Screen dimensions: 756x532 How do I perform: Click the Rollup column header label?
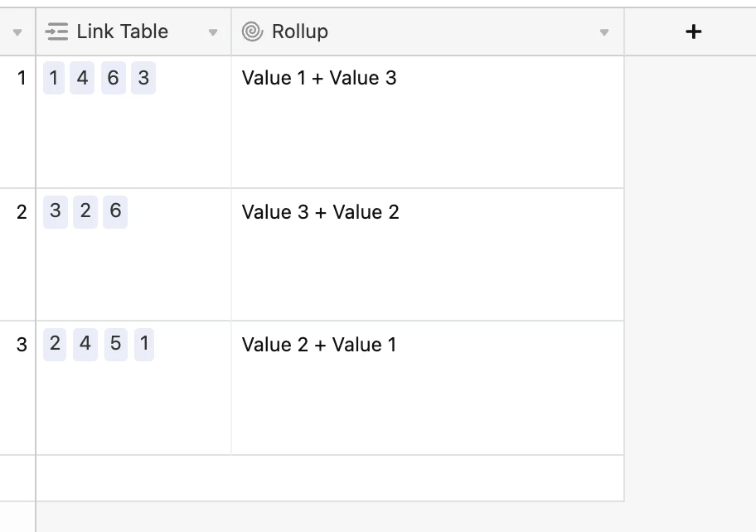pyautogui.click(x=300, y=31)
